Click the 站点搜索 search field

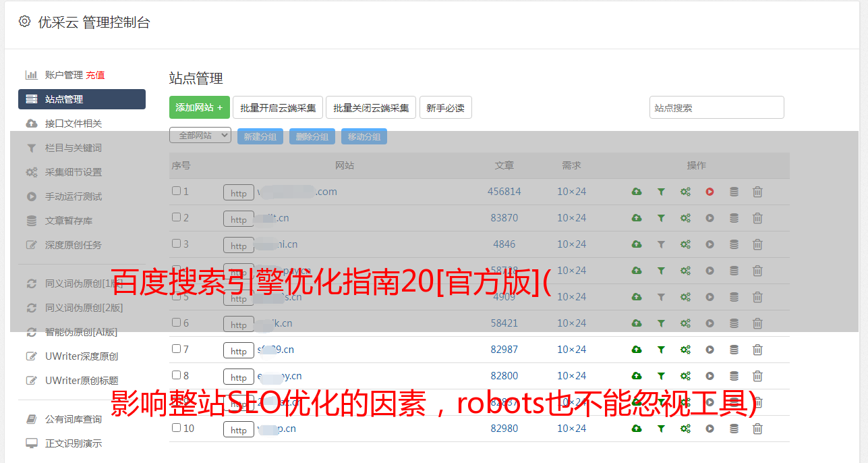pos(717,107)
